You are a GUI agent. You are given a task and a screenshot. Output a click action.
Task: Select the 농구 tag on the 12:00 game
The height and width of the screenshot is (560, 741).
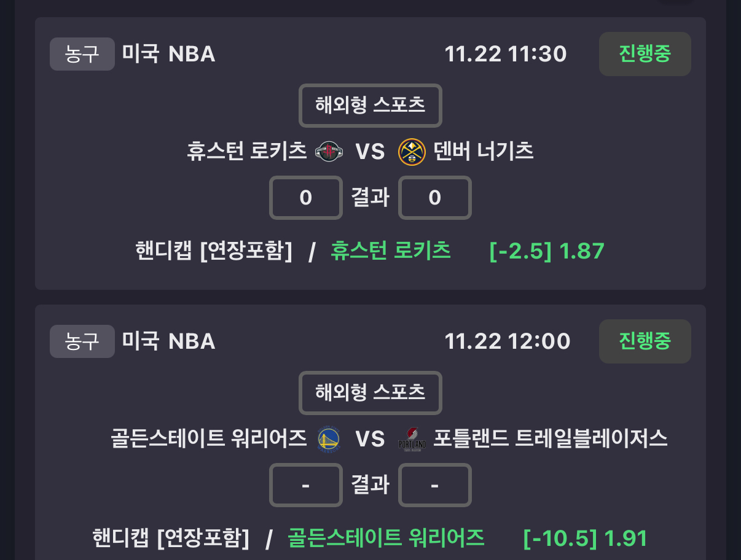(x=82, y=341)
